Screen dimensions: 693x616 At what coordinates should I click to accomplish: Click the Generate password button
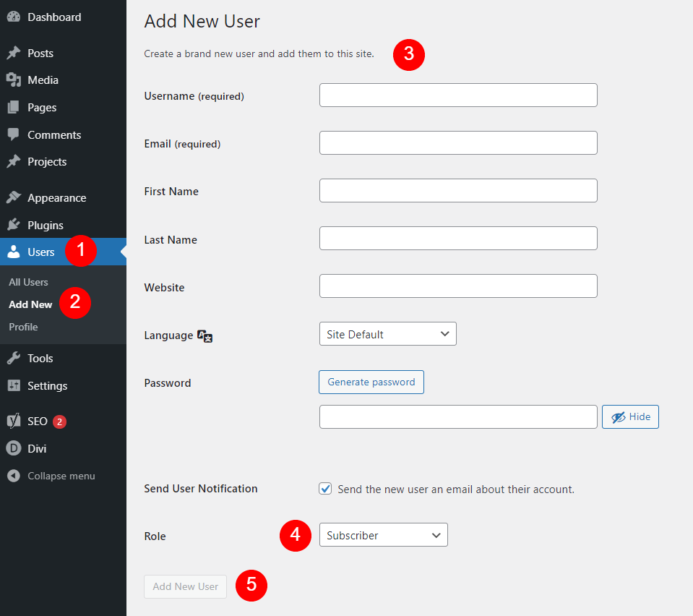[x=371, y=382]
